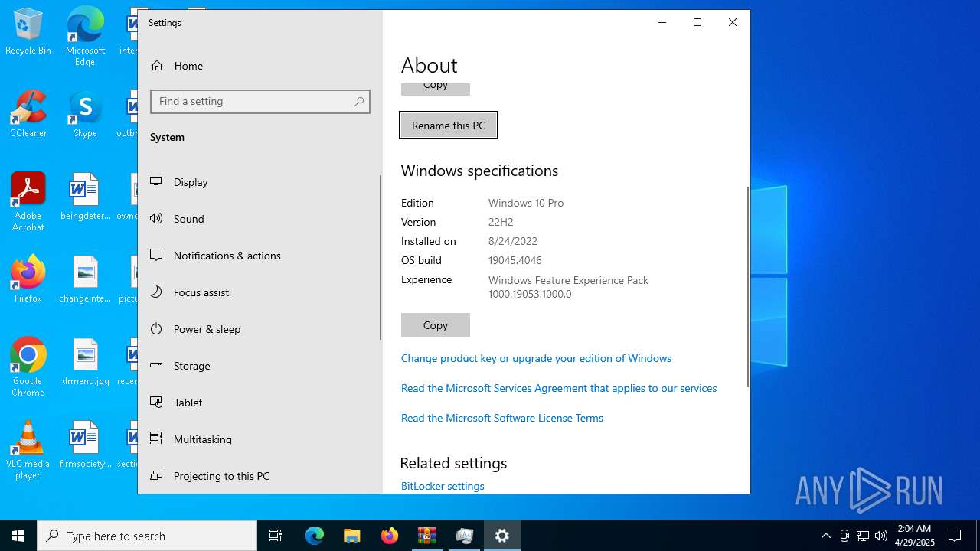Image resolution: width=980 pixels, height=551 pixels.
Task: Open the network status tray icon
Action: tap(863, 536)
